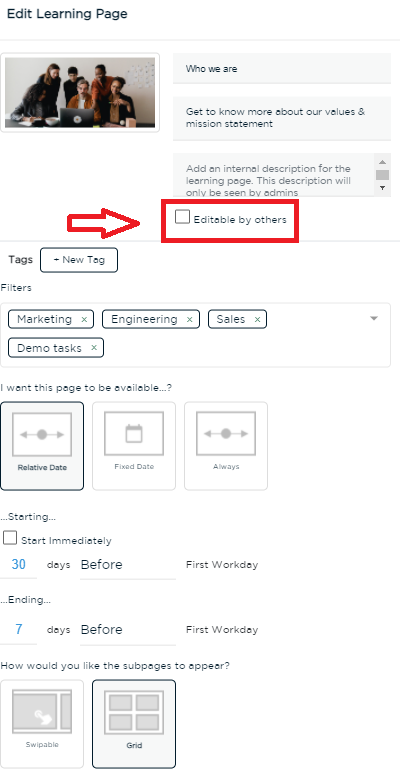Click the New Tag button

click(79, 260)
